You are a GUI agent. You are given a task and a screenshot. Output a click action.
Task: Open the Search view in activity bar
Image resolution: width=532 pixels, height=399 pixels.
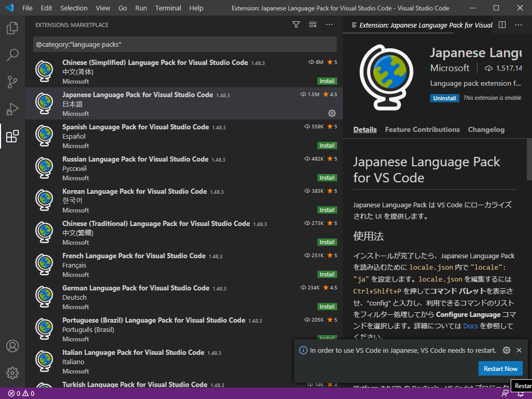(x=12, y=55)
